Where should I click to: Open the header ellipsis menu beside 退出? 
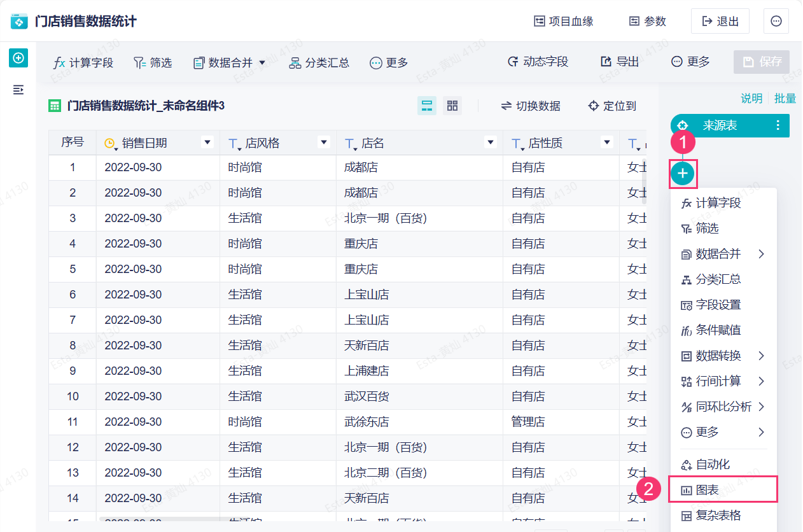(x=776, y=21)
